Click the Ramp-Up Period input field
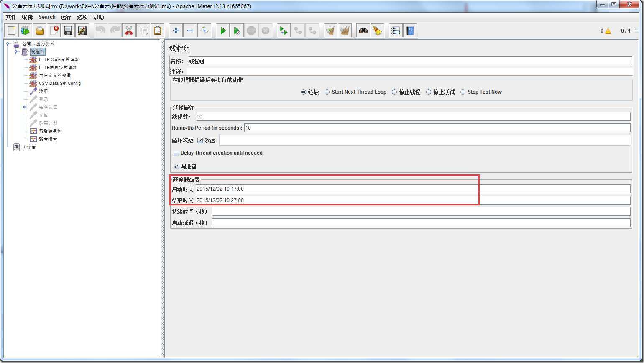 click(437, 128)
